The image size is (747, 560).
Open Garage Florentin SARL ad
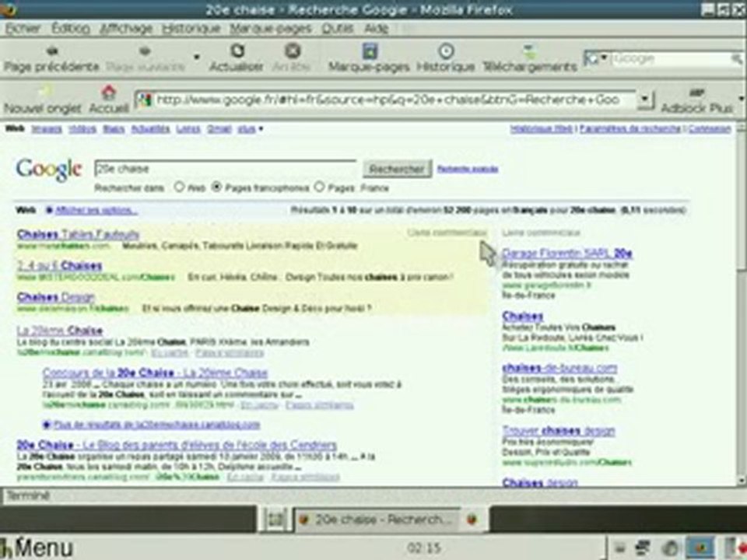(567, 253)
